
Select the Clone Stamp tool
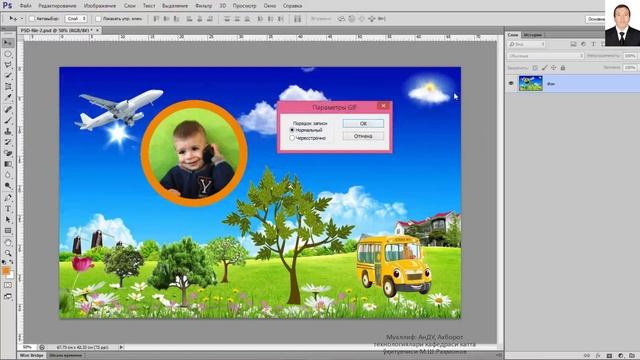pos(8,131)
